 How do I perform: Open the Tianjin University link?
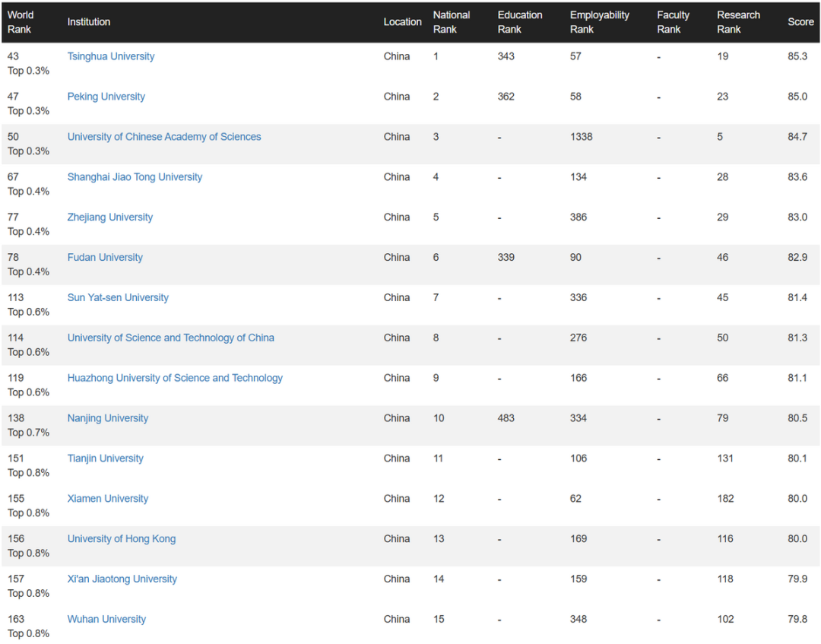coord(105,458)
